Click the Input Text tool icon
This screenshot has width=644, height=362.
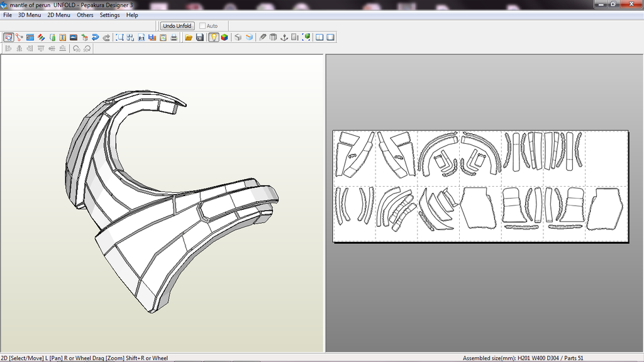tap(62, 38)
